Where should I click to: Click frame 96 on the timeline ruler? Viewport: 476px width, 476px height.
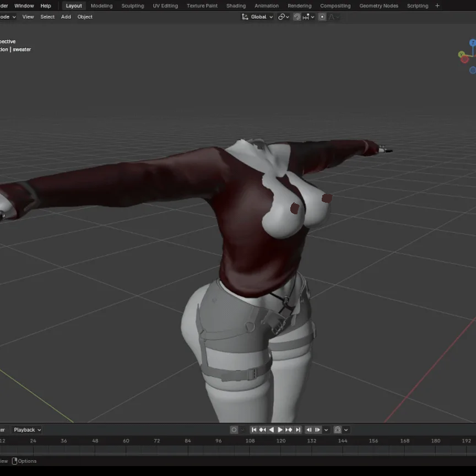[x=219, y=441]
